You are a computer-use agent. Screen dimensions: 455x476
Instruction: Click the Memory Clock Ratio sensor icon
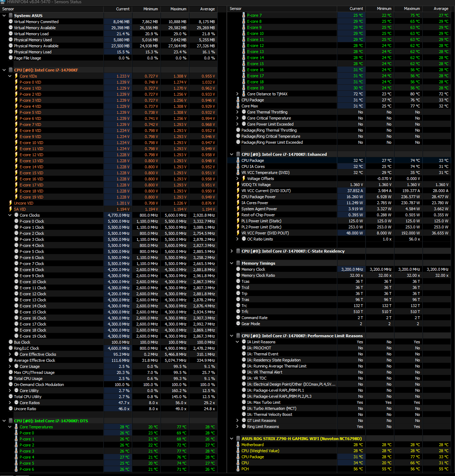(238, 275)
